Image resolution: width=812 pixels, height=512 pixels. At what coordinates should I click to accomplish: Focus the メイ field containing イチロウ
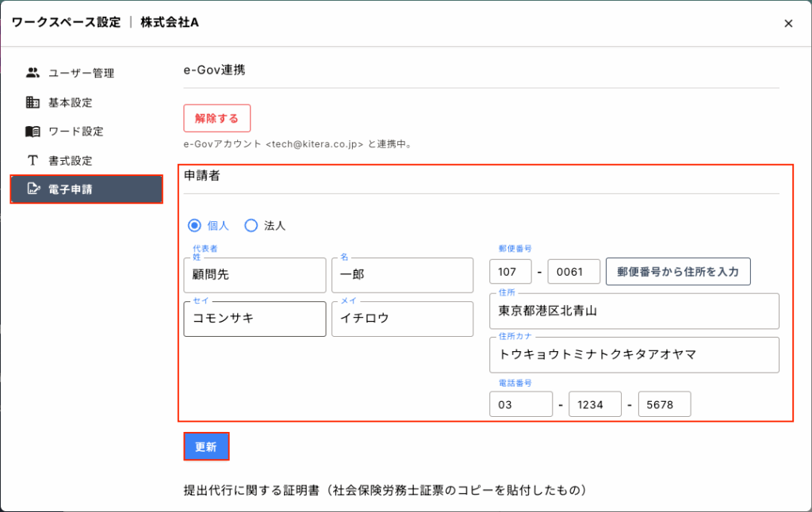(x=402, y=319)
